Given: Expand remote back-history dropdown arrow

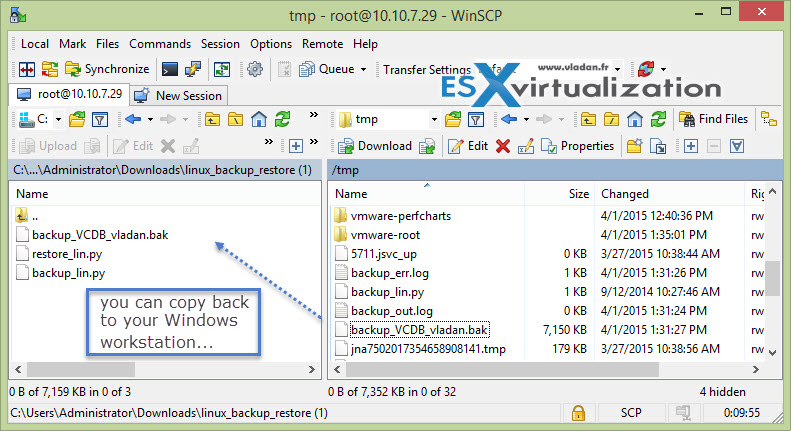Looking at the screenshot, I should (x=526, y=120).
